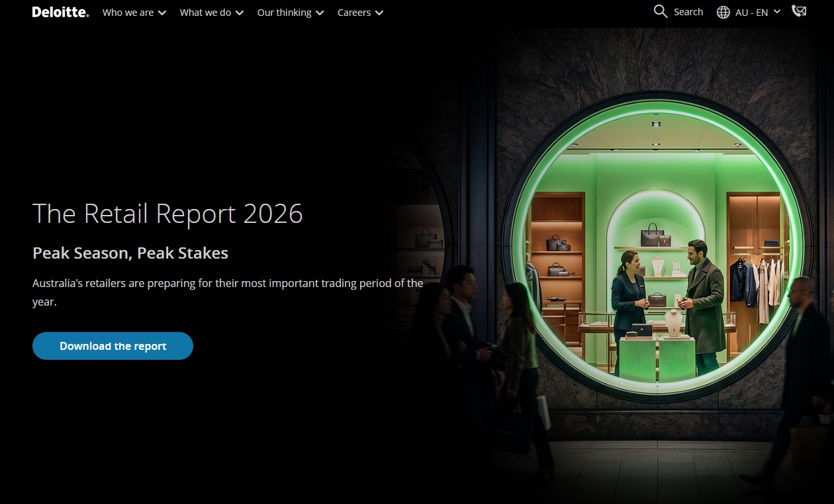Open the Our thinking menu
This screenshot has width=834, height=504.
pos(285,13)
